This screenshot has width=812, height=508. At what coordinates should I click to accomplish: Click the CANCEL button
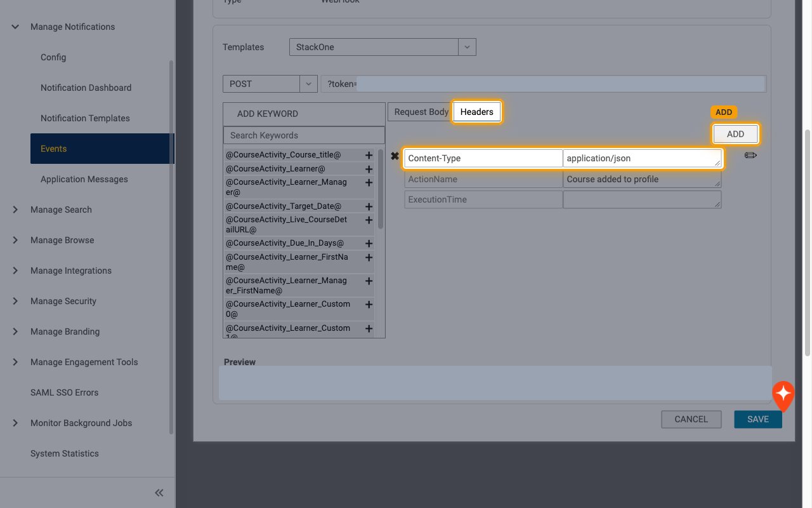pos(691,419)
